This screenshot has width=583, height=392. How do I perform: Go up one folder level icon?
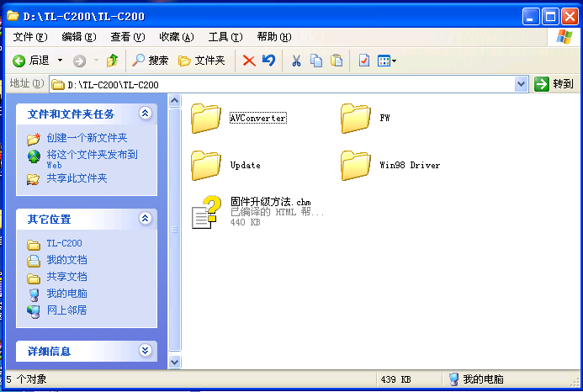click(112, 61)
